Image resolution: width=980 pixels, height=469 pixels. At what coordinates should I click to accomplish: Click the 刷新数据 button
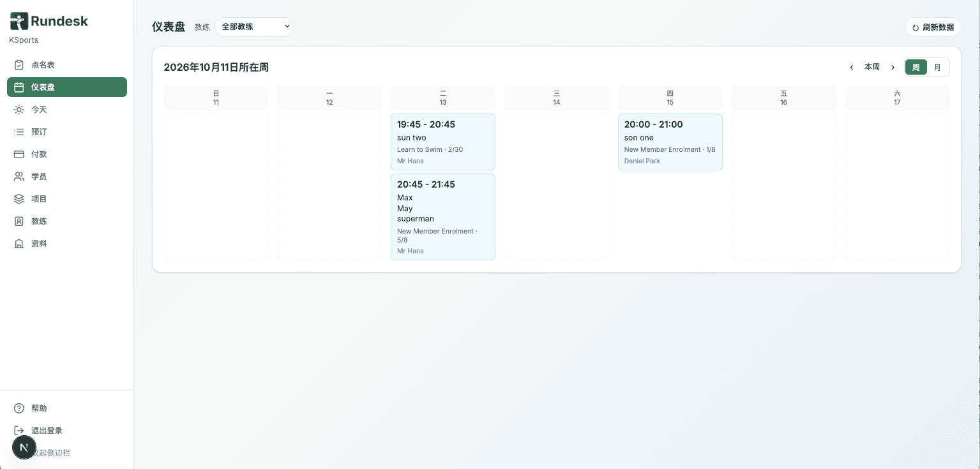point(933,27)
